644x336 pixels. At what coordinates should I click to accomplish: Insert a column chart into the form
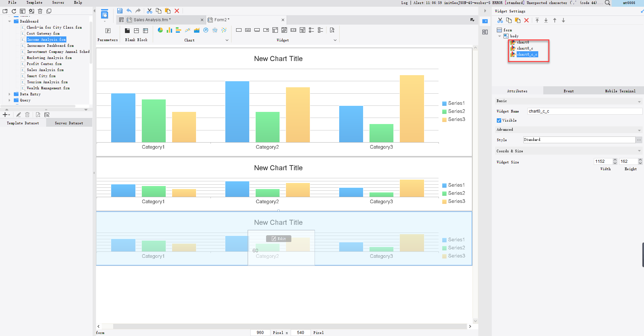pos(169,30)
